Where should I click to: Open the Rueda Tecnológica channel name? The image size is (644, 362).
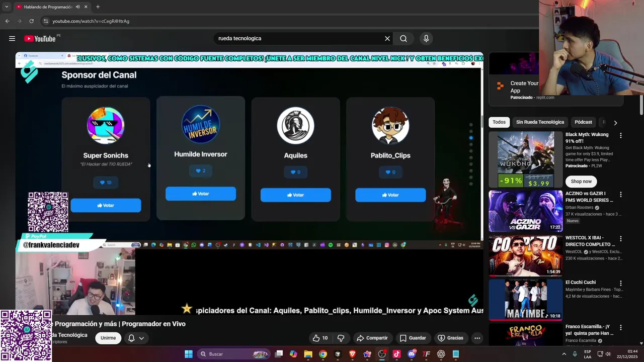(69, 335)
